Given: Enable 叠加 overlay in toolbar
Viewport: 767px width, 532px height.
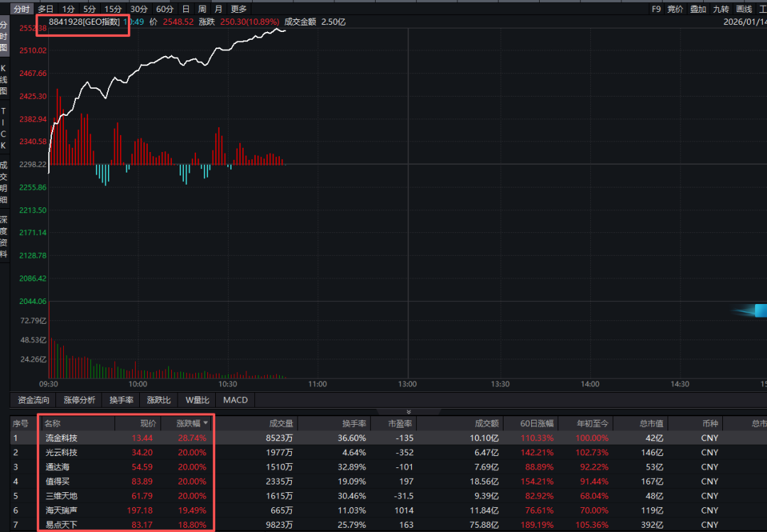Looking at the screenshot, I should pos(698,9).
